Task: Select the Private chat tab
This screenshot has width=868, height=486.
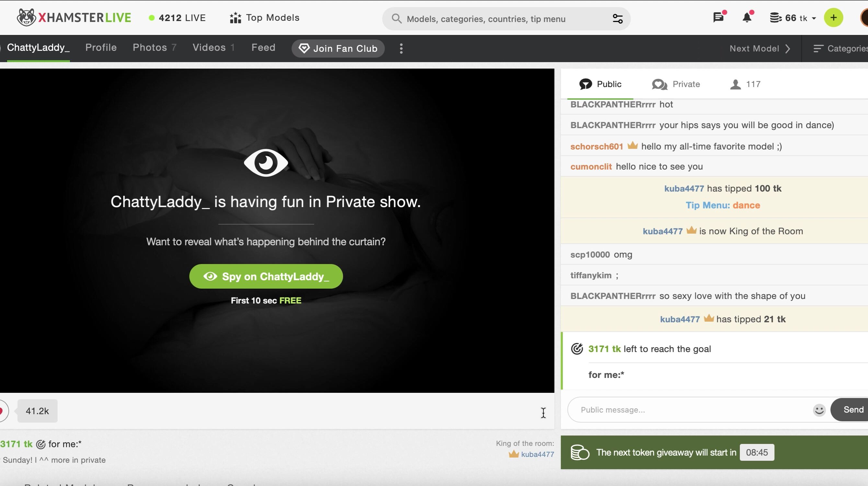Action: tap(676, 84)
